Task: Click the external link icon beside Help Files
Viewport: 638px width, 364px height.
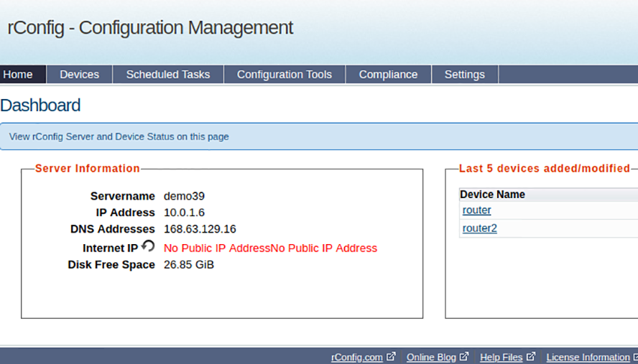Action: tap(530, 357)
